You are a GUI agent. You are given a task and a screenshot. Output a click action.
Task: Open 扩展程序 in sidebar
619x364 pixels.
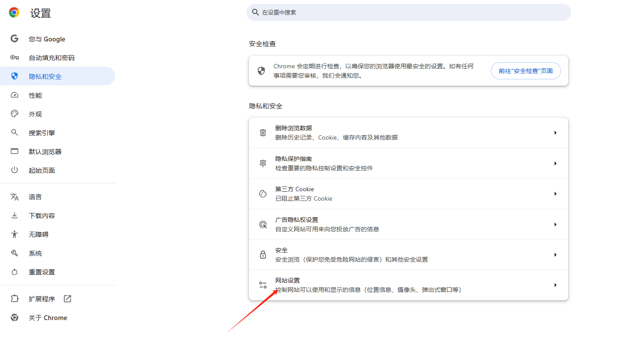58,299
